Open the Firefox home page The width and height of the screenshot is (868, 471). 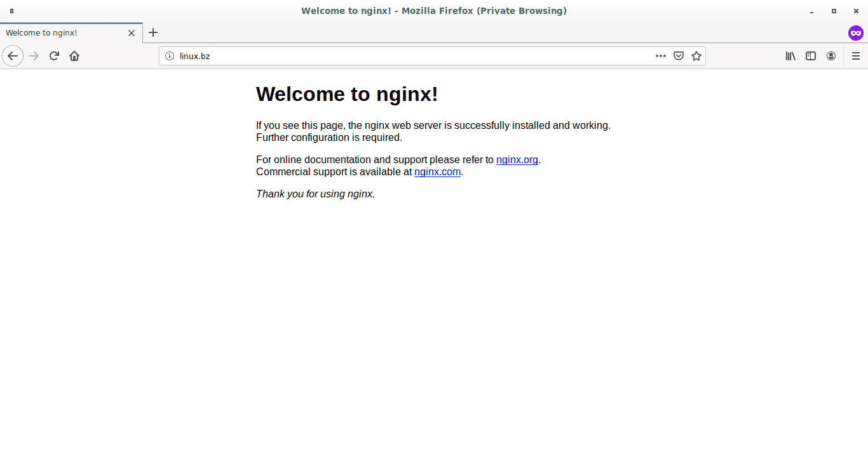(x=74, y=56)
